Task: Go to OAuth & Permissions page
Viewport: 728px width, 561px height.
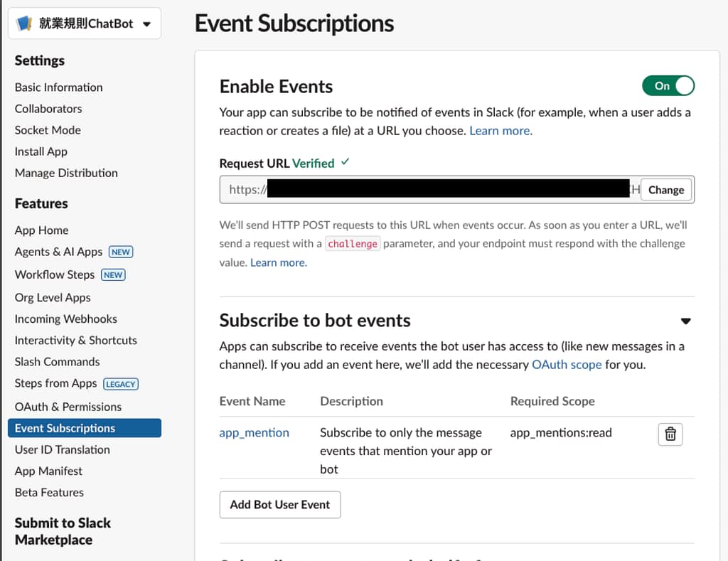Action: (68, 407)
